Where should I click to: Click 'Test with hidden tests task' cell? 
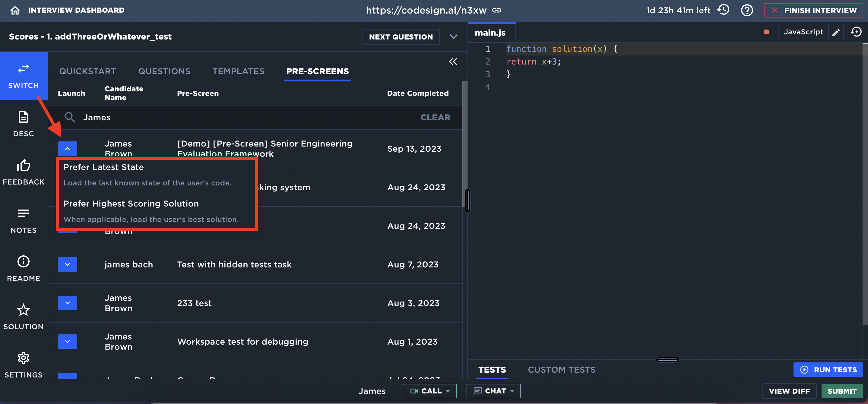234,264
